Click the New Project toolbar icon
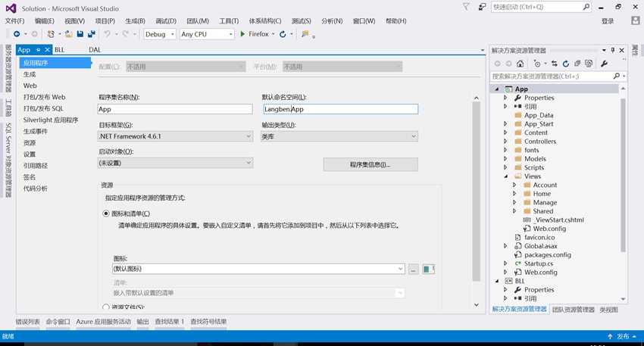The height and width of the screenshot is (346, 644). tap(51, 34)
